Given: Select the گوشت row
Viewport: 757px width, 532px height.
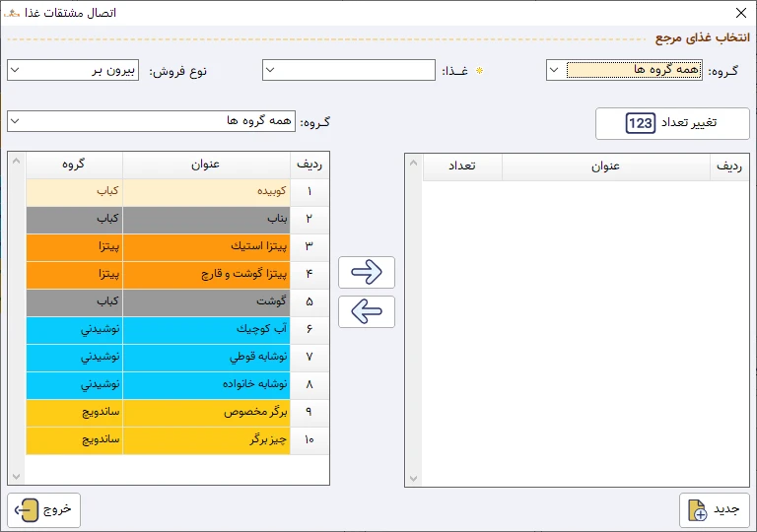Looking at the screenshot, I should tap(177, 302).
